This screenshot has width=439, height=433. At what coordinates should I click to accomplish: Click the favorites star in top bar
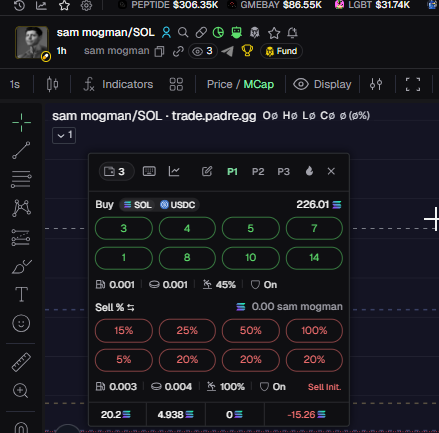[x=64, y=5]
